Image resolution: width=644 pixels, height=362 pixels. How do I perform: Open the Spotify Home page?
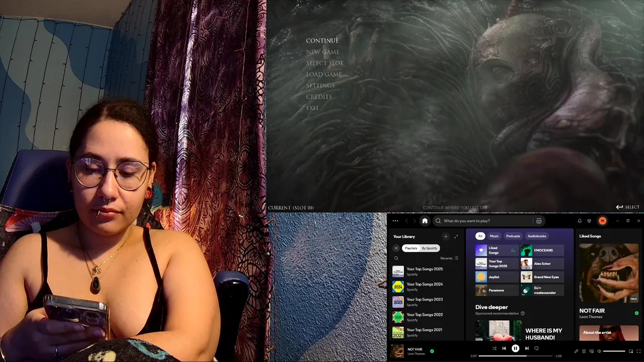(425, 221)
